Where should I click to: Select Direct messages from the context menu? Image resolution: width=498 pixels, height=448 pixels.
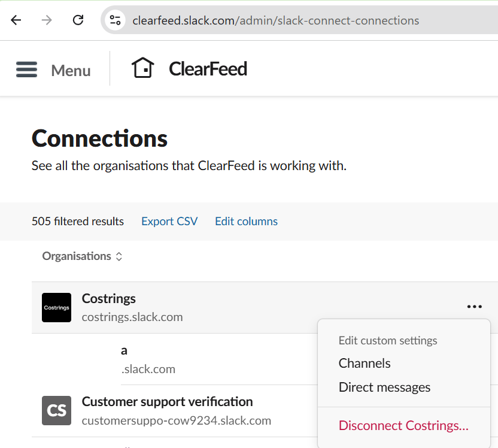pos(385,387)
